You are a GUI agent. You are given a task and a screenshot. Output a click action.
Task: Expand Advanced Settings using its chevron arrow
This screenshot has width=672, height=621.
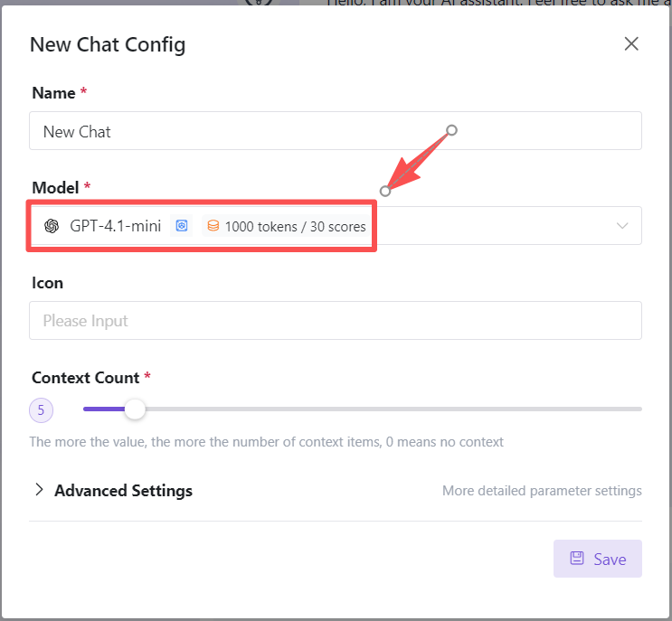(39, 490)
